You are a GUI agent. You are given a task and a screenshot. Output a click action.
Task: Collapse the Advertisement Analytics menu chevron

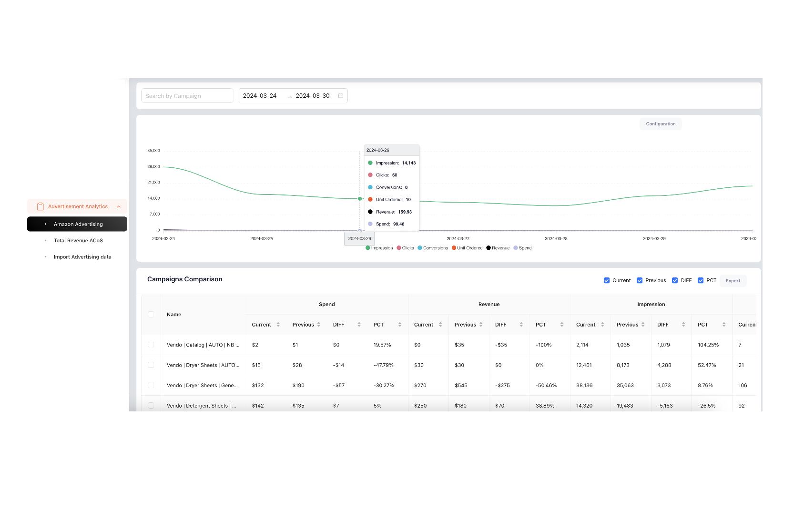click(x=119, y=206)
